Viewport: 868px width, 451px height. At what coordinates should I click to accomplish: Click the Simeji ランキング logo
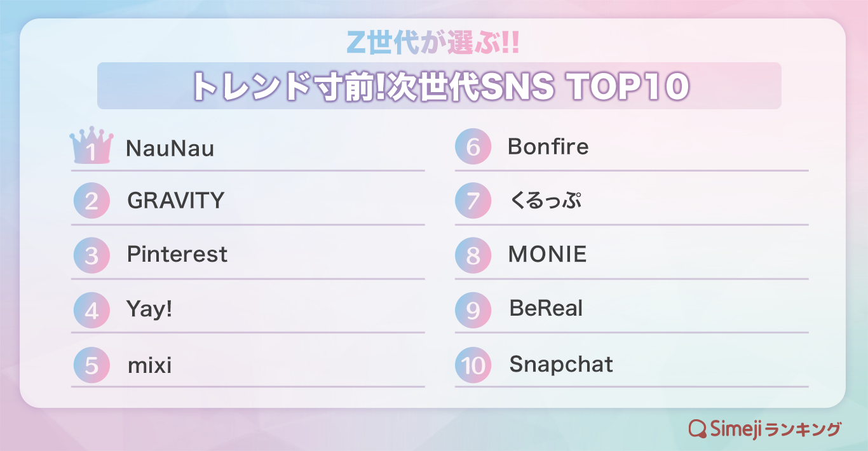click(x=764, y=429)
